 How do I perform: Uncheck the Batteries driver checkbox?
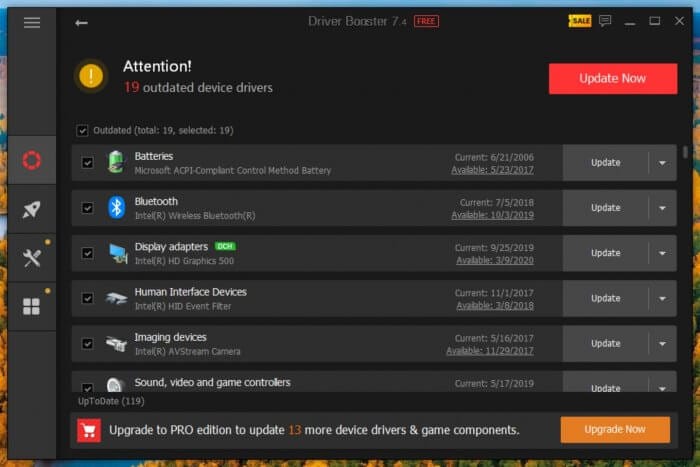88,163
